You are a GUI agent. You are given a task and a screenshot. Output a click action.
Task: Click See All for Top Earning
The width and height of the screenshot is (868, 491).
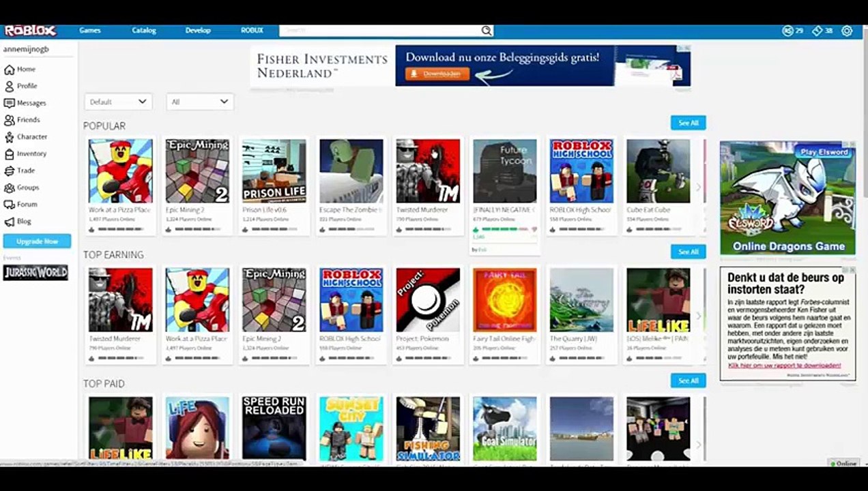click(688, 252)
